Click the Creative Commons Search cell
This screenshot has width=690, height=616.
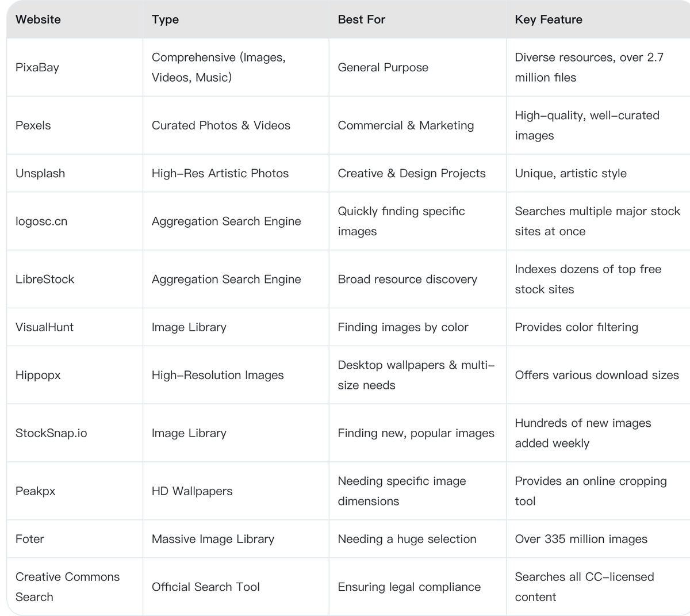pos(67,587)
